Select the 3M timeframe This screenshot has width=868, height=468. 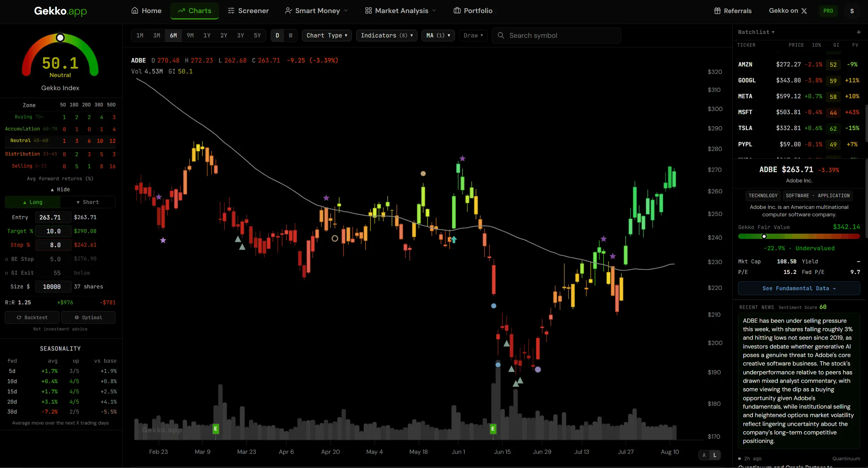click(x=156, y=35)
